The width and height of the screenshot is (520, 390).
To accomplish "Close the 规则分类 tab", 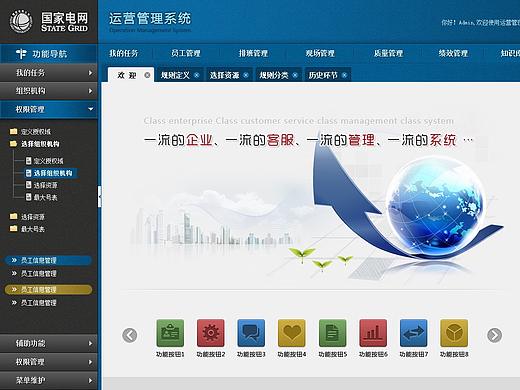I will click(295, 75).
